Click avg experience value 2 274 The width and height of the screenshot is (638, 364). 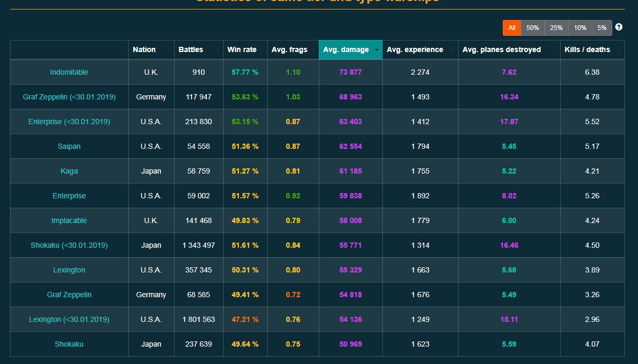420,72
